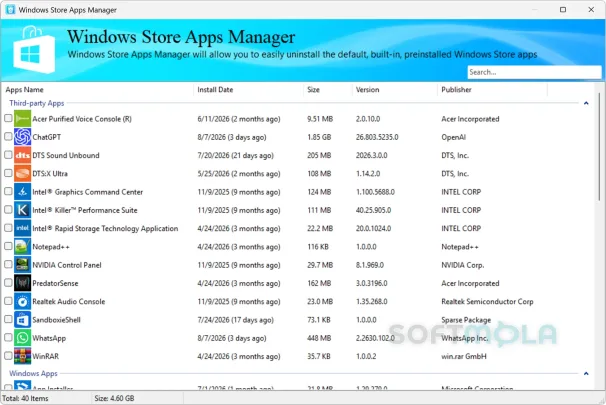Click install date 7/20/2026 (21 days ago)
The height and width of the screenshot is (405, 606).
point(235,155)
